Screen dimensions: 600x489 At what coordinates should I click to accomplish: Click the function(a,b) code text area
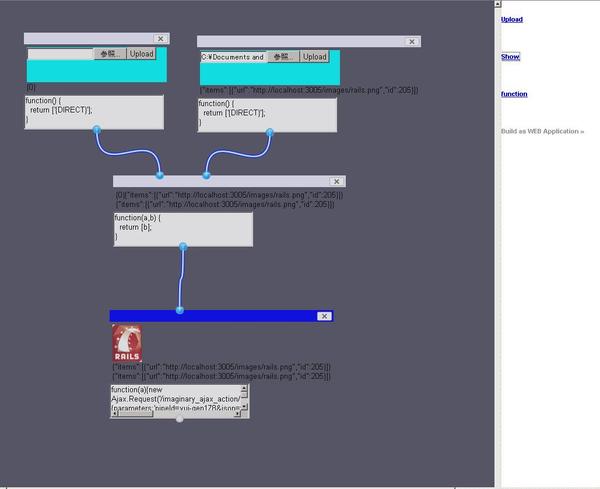[x=182, y=228]
